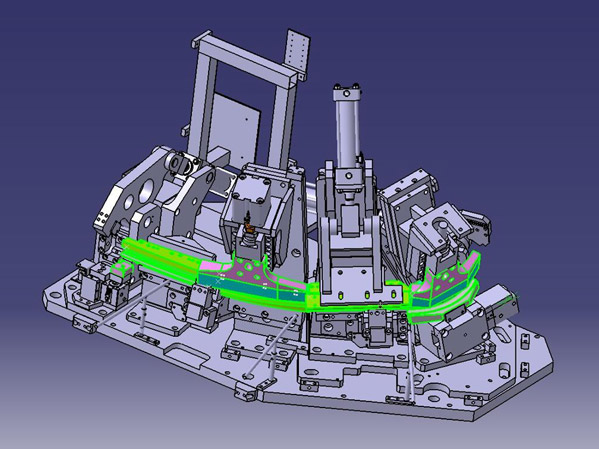Select the perforated bracket atop the frame

(297, 53)
